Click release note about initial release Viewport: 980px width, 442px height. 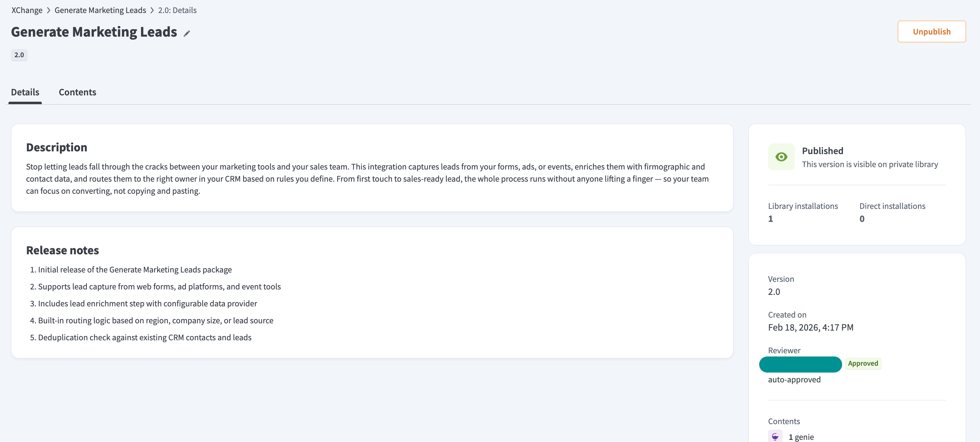point(135,270)
